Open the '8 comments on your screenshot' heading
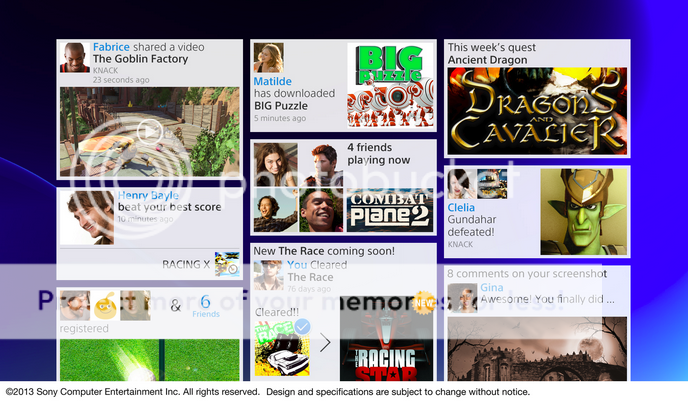Screen dimensions: 688x401 tap(527, 274)
